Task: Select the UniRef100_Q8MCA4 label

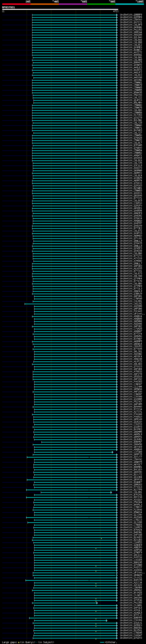Action: coord(131,32)
